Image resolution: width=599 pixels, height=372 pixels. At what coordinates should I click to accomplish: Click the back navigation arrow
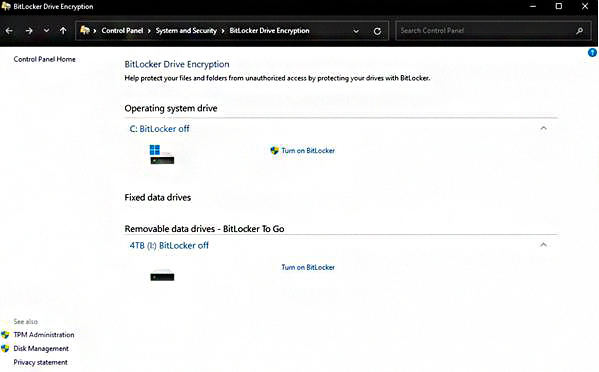9,31
